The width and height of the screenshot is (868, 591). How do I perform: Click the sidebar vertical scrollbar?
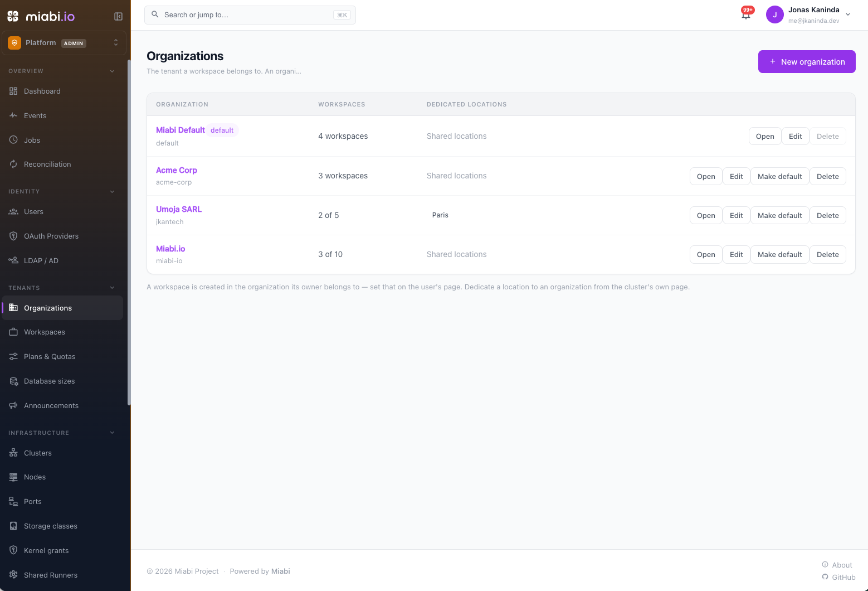(129, 231)
